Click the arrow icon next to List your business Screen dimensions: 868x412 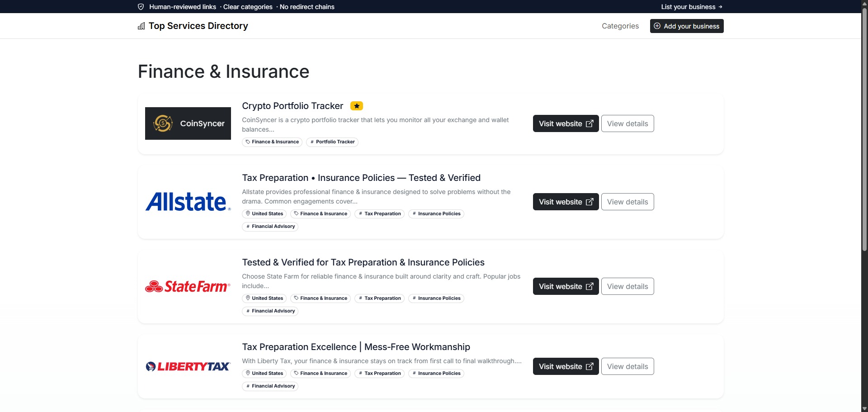coord(720,7)
